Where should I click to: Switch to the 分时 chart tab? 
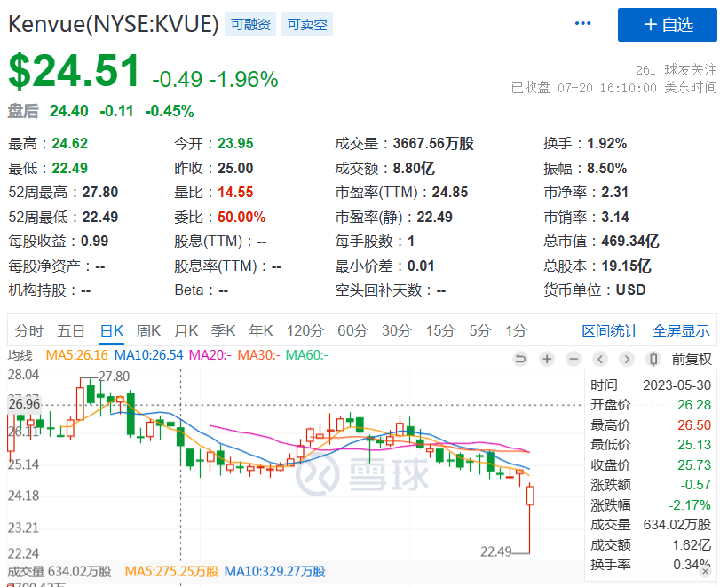28,330
